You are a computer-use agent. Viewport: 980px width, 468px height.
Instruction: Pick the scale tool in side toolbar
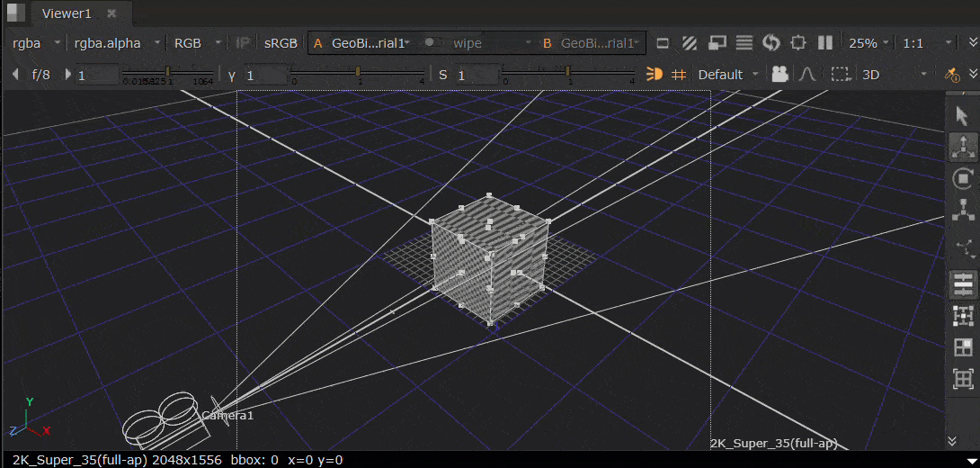[963, 211]
